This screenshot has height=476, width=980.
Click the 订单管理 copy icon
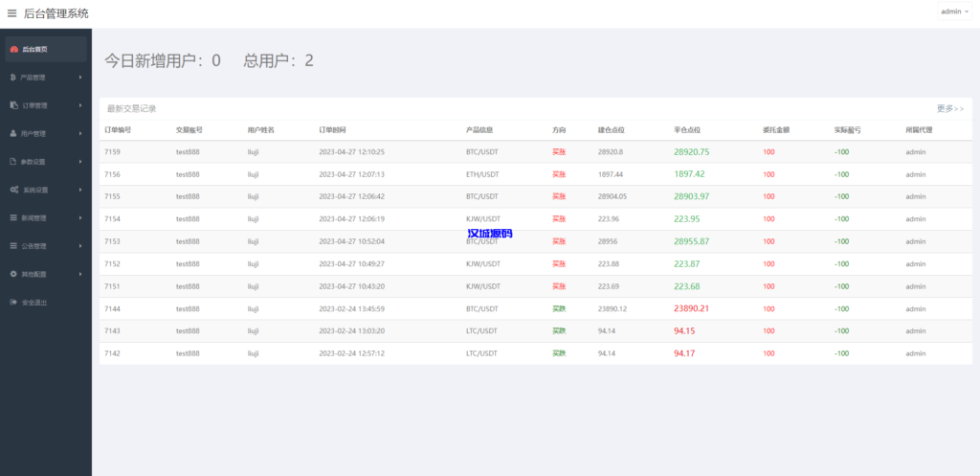point(12,105)
